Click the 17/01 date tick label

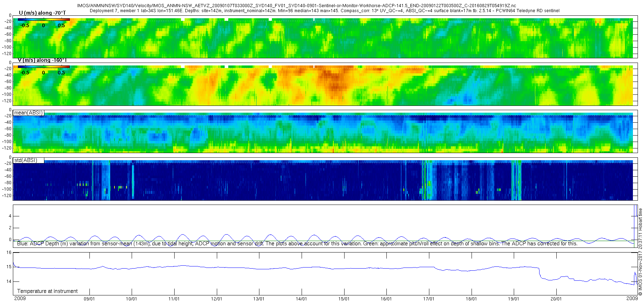[x=429, y=299]
